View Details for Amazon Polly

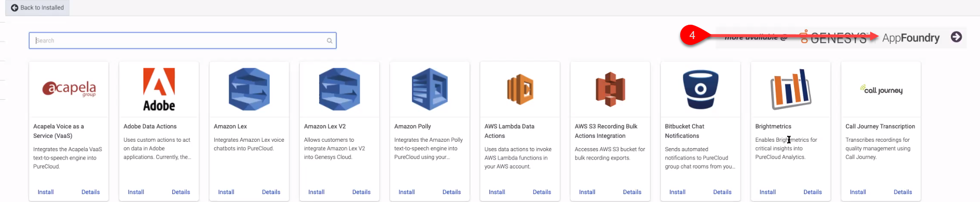(x=452, y=192)
